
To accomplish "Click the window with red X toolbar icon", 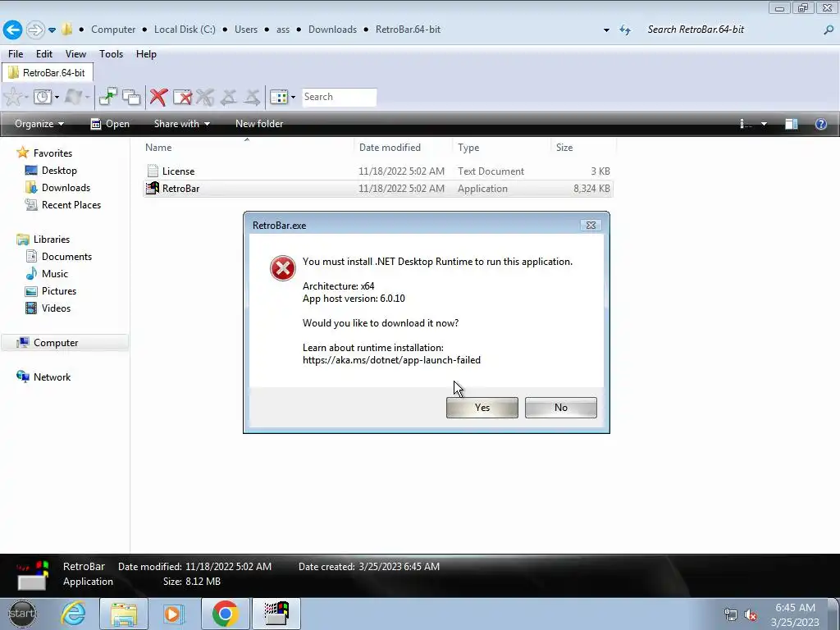I will pos(182,97).
